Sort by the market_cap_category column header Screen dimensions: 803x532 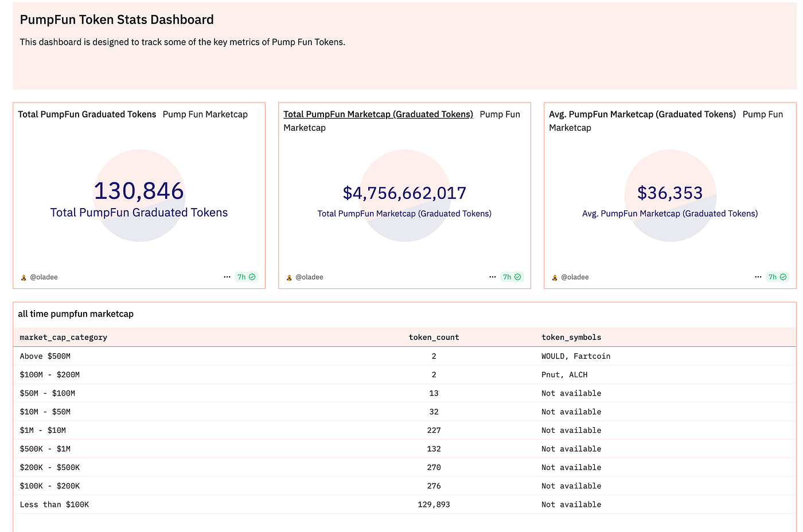[x=64, y=337]
